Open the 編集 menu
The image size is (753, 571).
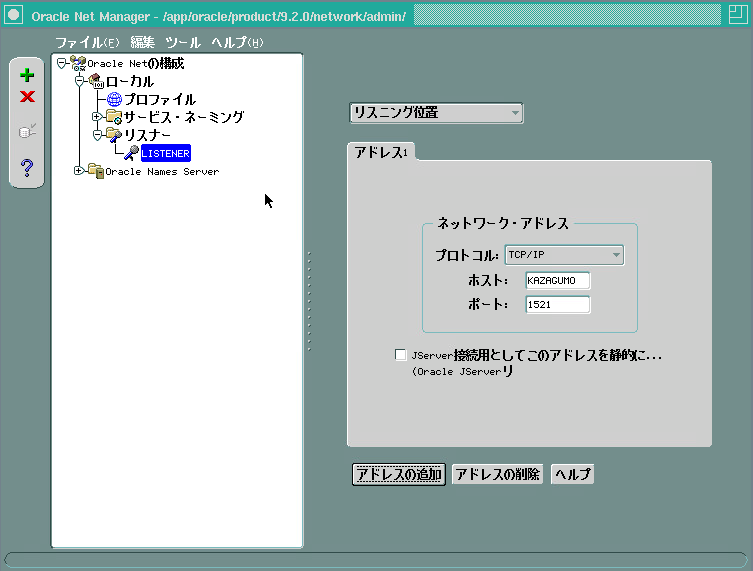[x=143, y=42]
